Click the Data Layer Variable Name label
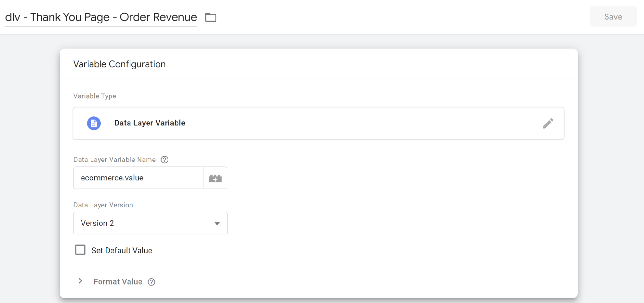 (x=114, y=160)
